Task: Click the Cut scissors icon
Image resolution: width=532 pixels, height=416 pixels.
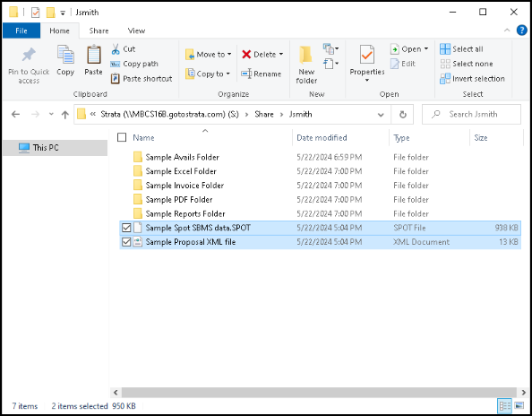Action: click(x=116, y=49)
